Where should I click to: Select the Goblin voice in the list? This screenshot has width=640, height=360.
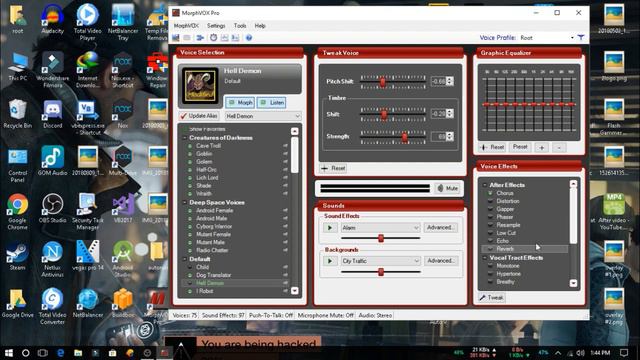pos(204,154)
